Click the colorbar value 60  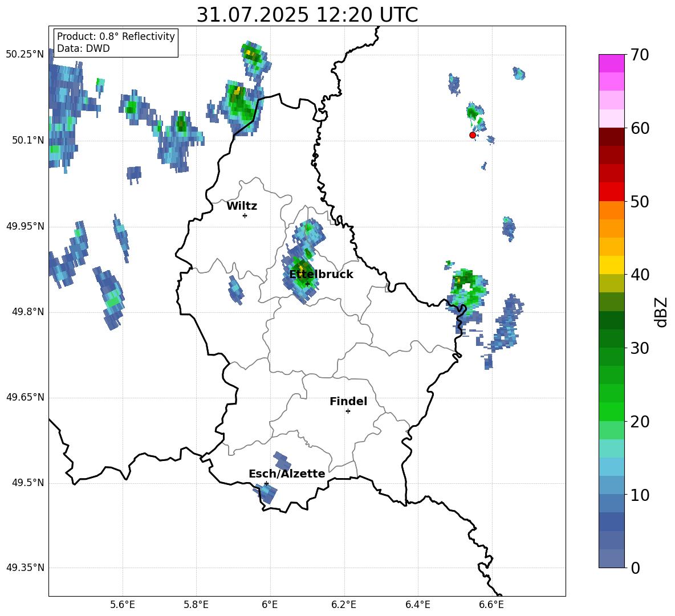pyautogui.click(x=640, y=128)
